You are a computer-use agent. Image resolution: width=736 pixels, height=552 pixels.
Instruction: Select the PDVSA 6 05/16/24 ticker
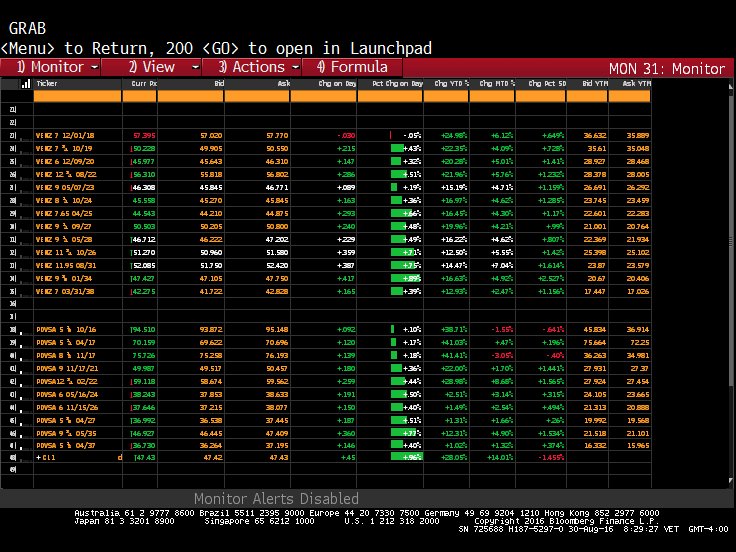pyautogui.click(x=67, y=395)
